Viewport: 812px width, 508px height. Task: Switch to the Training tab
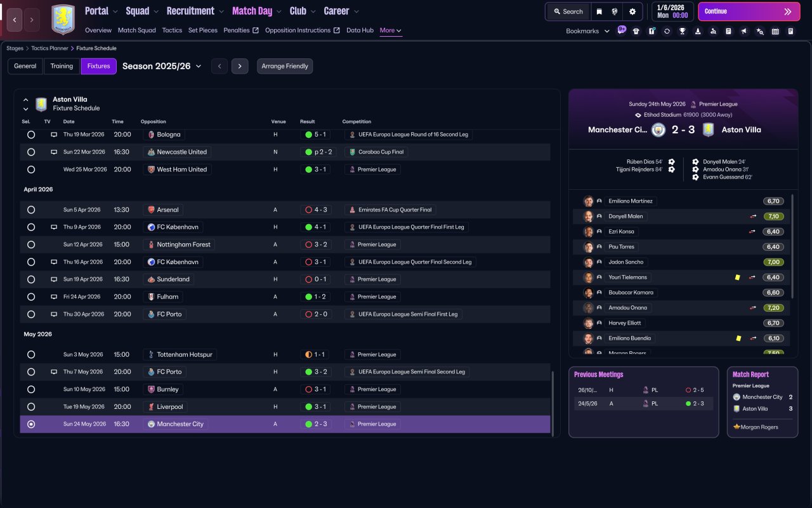coord(62,66)
